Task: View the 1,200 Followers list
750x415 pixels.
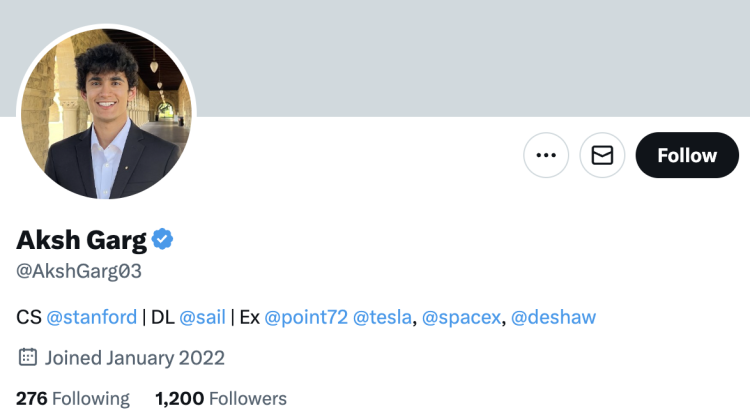Action: pos(221,398)
